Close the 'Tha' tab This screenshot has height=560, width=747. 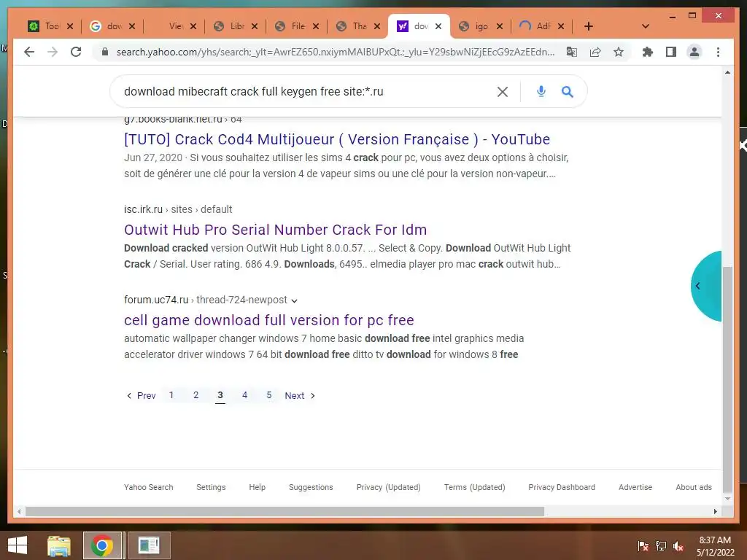377,26
